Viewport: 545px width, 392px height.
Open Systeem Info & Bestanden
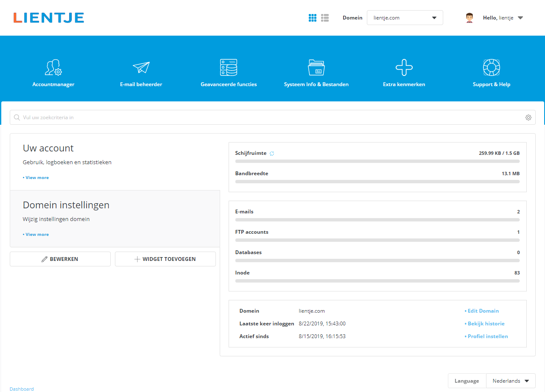(x=316, y=71)
